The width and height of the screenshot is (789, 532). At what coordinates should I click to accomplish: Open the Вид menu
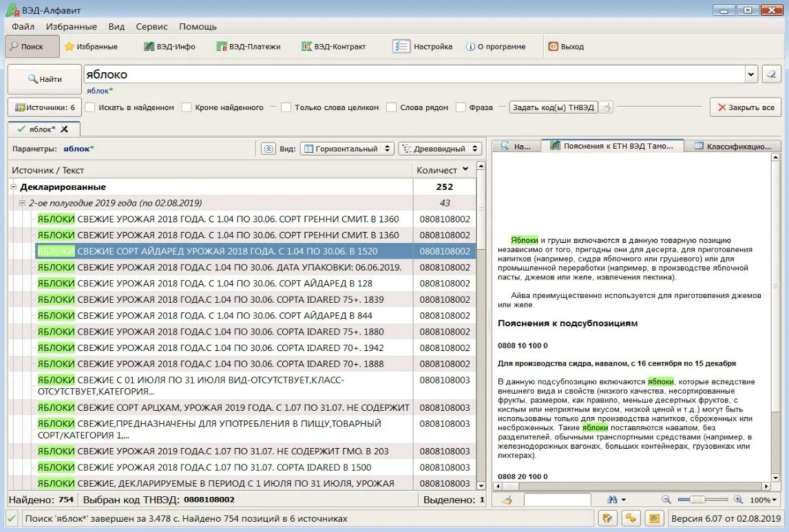(116, 27)
